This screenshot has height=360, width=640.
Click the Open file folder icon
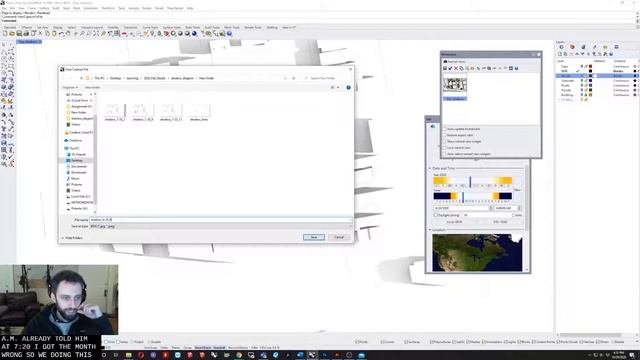12,33
